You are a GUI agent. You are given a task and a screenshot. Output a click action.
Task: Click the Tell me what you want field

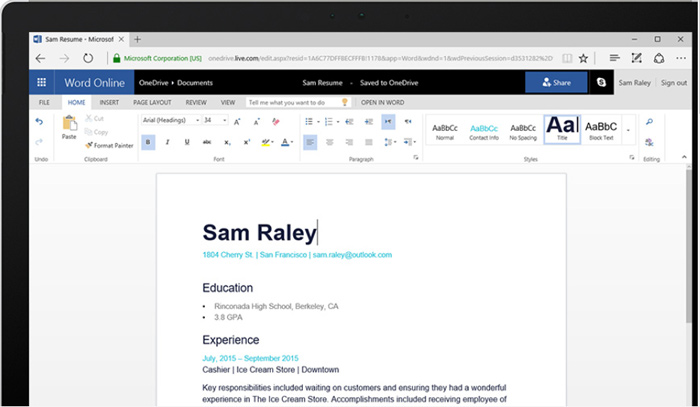298,102
